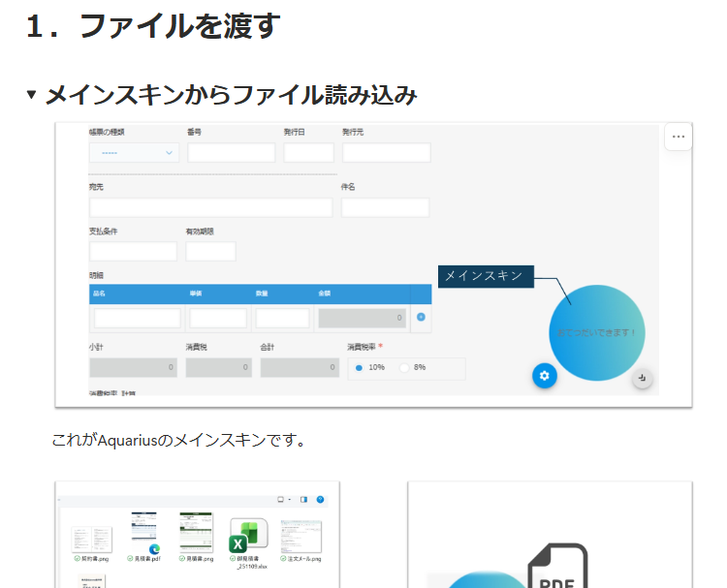Click the blue help question mark icon
The height and width of the screenshot is (588, 727).
click(320, 500)
